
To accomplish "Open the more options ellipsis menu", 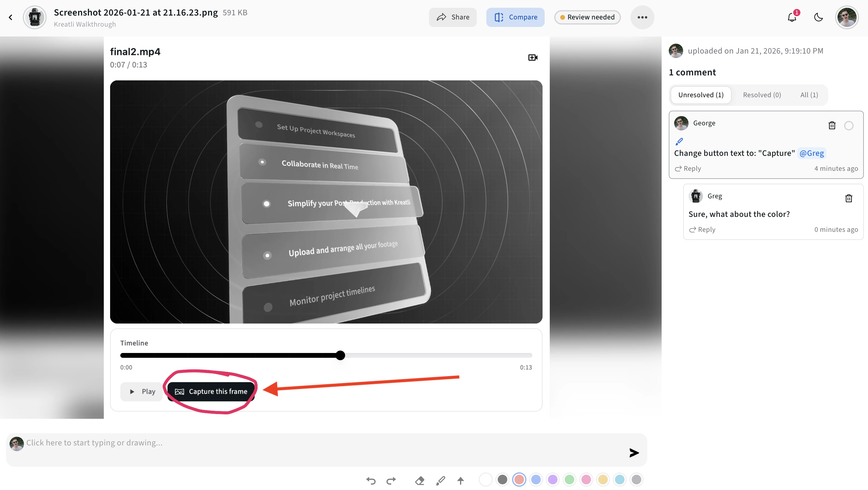I will click(x=642, y=17).
